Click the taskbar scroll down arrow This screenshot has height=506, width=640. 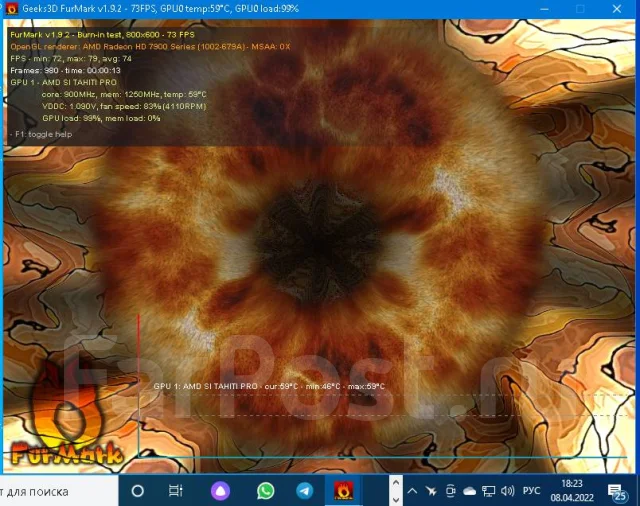click(396, 499)
